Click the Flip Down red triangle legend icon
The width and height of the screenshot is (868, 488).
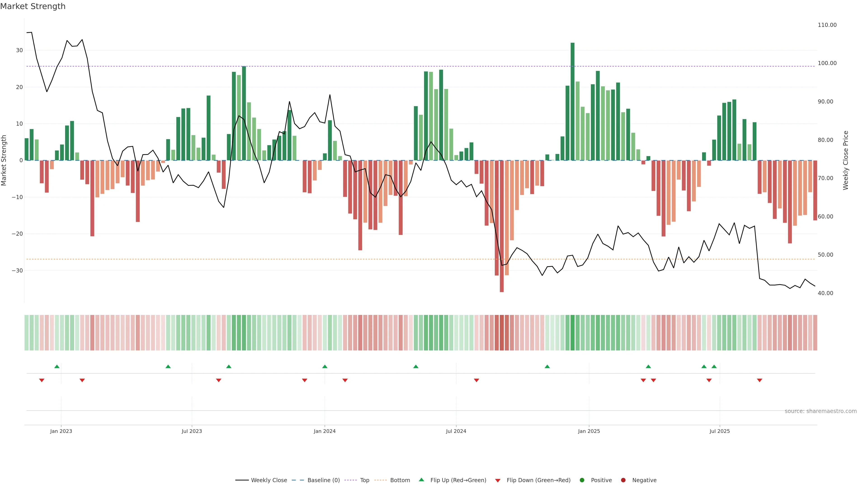pos(498,480)
